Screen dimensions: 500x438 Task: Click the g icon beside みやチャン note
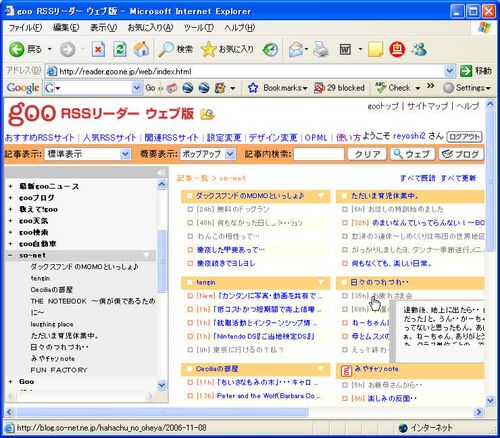[x=346, y=370]
